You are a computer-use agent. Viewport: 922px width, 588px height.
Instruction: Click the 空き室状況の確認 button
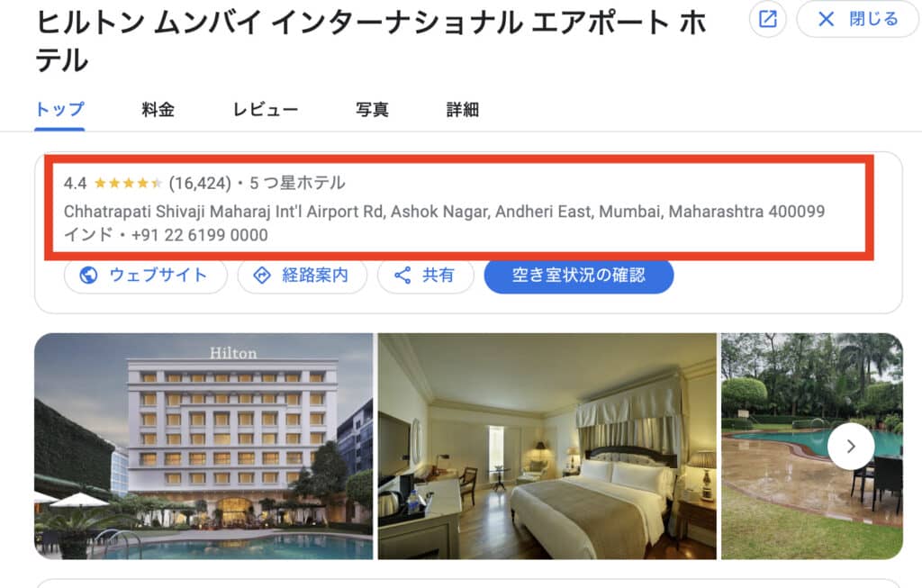(x=579, y=275)
